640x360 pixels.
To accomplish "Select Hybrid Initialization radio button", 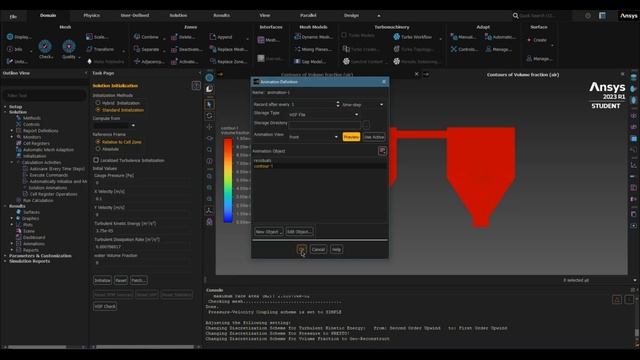I will click(98, 103).
